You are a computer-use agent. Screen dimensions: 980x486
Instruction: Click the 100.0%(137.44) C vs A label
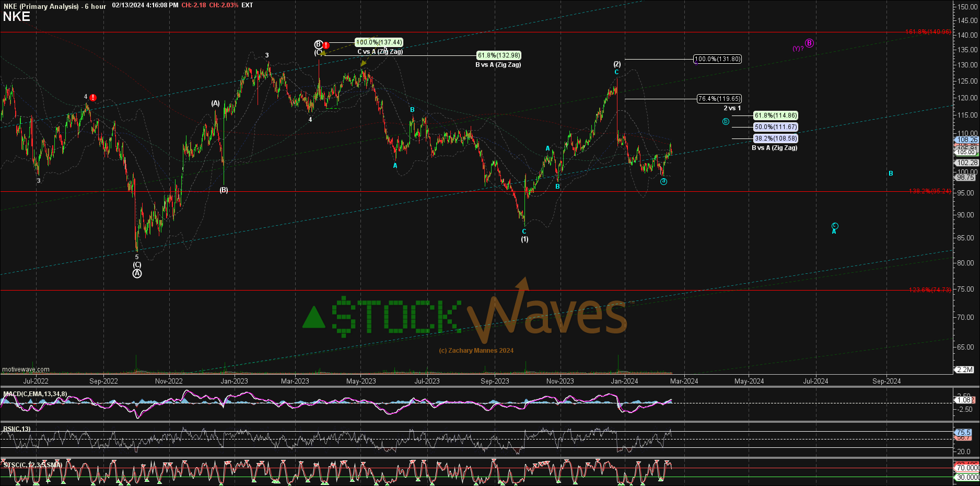379,42
